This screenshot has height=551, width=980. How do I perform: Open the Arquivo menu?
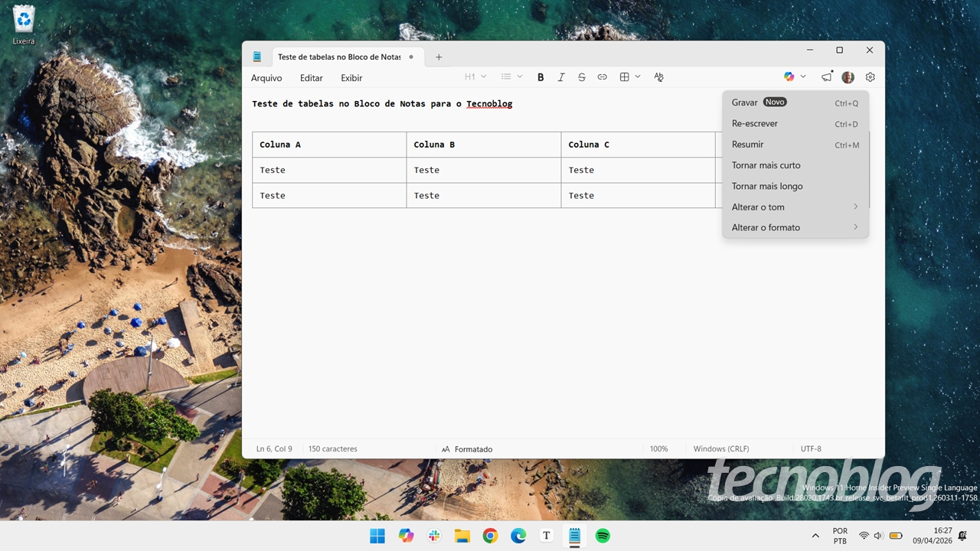[x=266, y=77]
